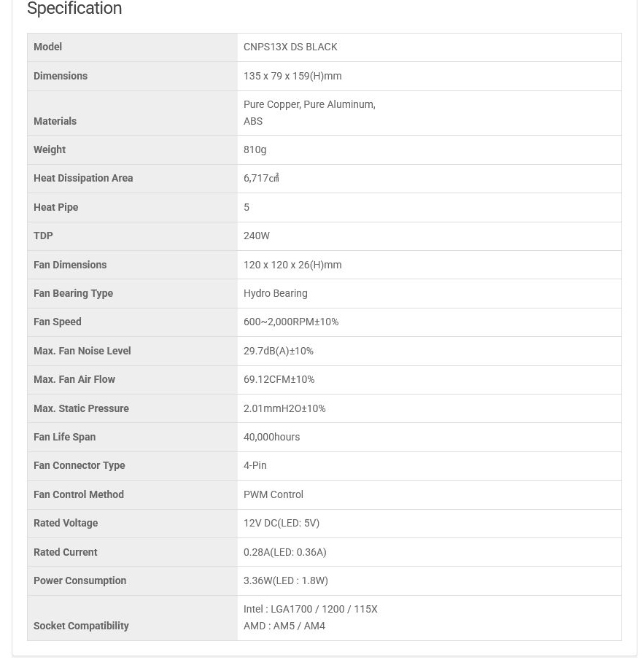
Task: Select the Rated Voltage label
Action: coord(66,523)
